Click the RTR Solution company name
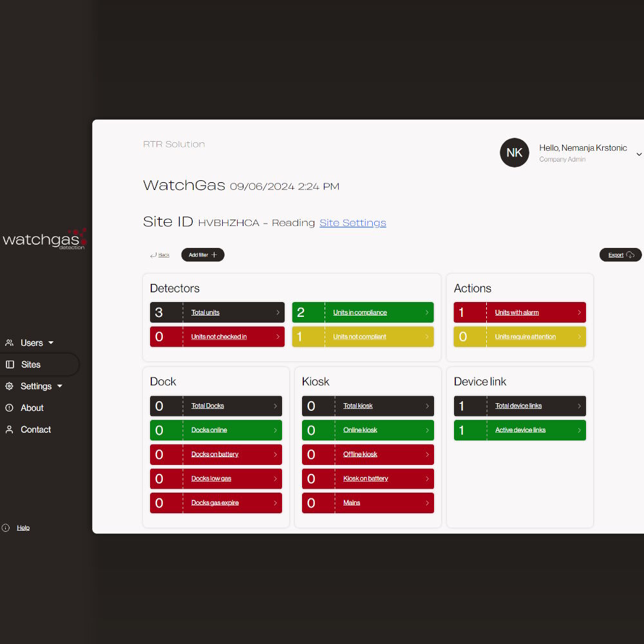The height and width of the screenshot is (644, 644). pyautogui.click(x=174, y=144)
